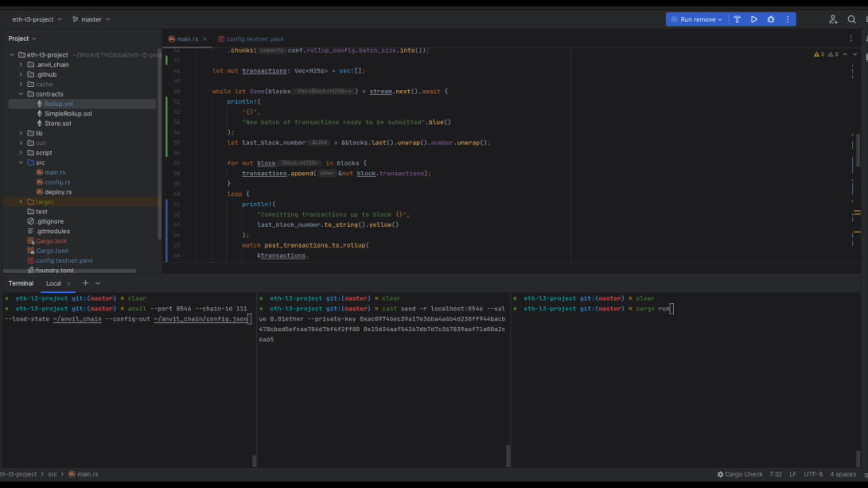Expand the out folder
This screenshot has height=488, width=868.
coord(21,143)
